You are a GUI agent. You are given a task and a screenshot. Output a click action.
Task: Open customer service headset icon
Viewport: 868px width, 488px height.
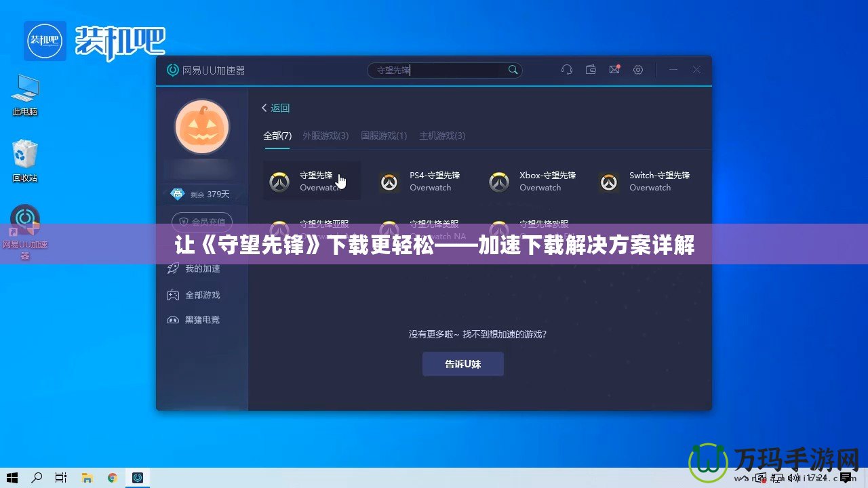568,70
